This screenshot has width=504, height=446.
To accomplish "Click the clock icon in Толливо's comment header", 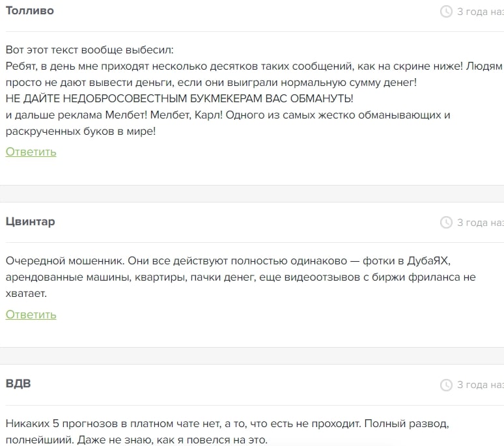I will (x=446, y=12).
